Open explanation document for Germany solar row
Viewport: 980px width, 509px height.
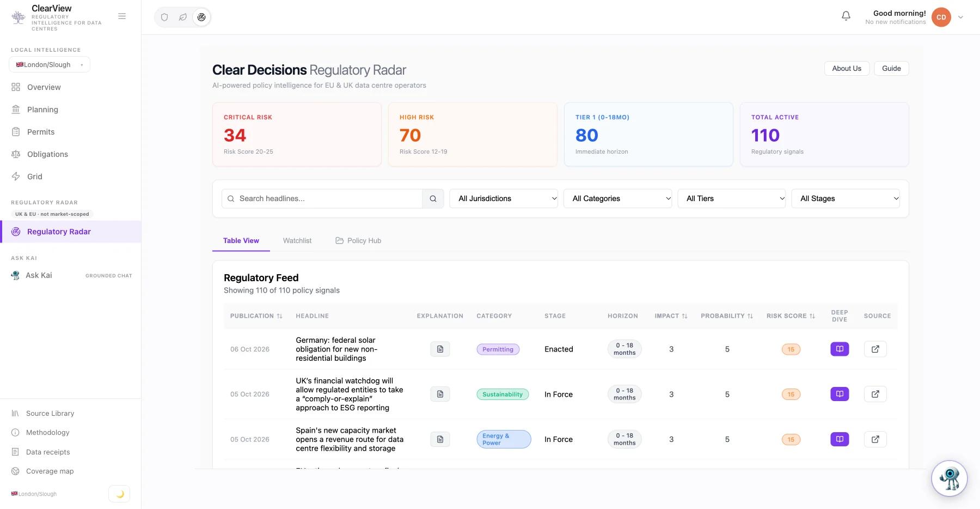click(x=440, y=349)
